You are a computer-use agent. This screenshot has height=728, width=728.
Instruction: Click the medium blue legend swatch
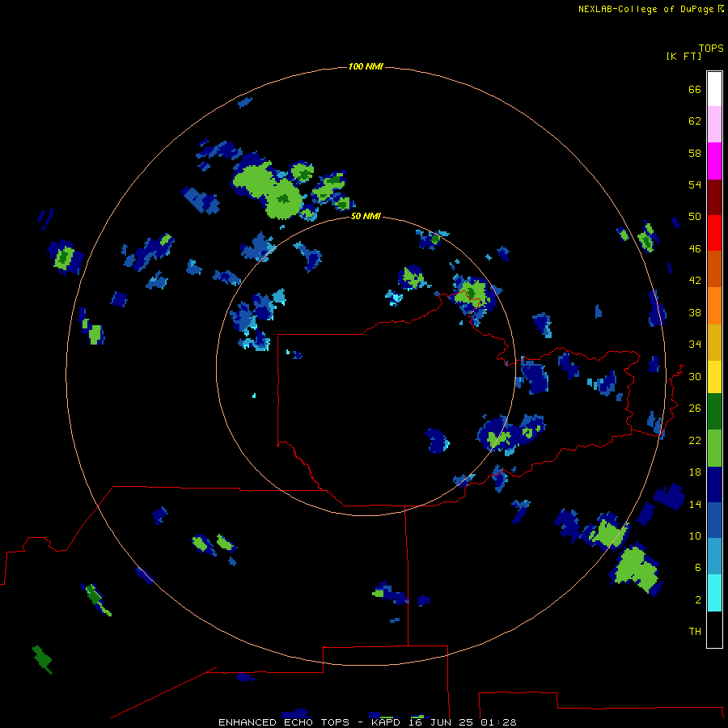(714, 520)
